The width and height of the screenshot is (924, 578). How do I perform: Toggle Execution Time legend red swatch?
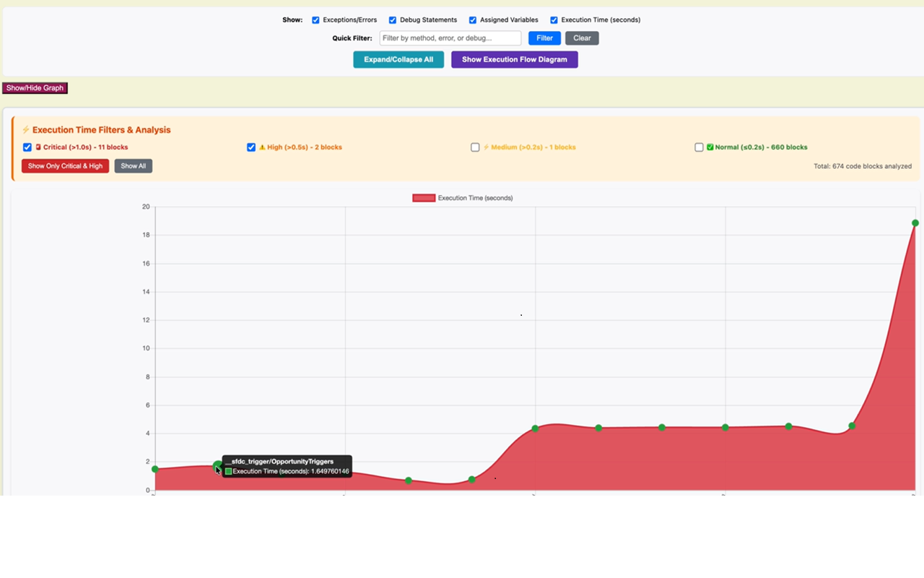click(424, 198)
